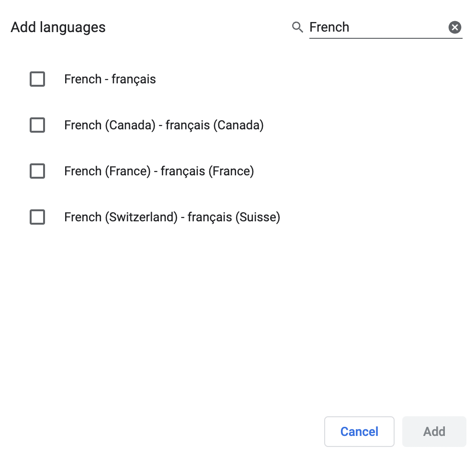Click the Add languages dialog title
This screenshot has width=476, height=457.
(58, 27)
